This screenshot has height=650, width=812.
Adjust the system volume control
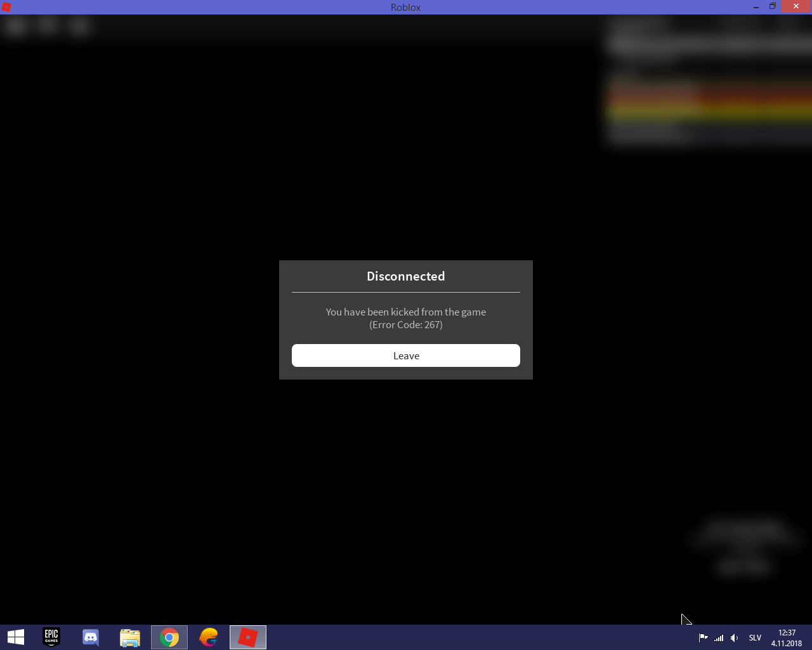(x=734, y=638)
